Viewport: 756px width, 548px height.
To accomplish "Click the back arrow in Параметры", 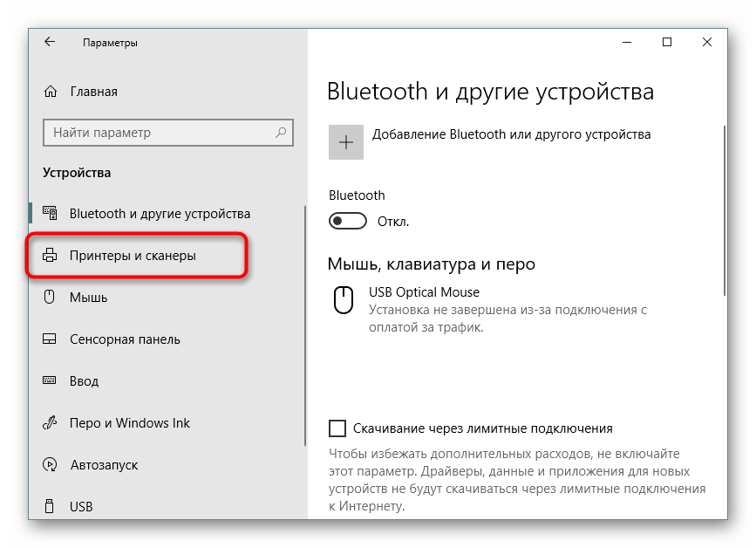I will (x=49, y=41).
